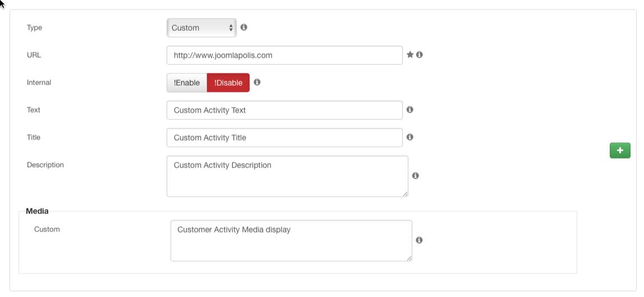The height and width of the screenshot is (297, 644).
Task: Click the Description label
Action: pyautogui.click(x=45, y=165)
